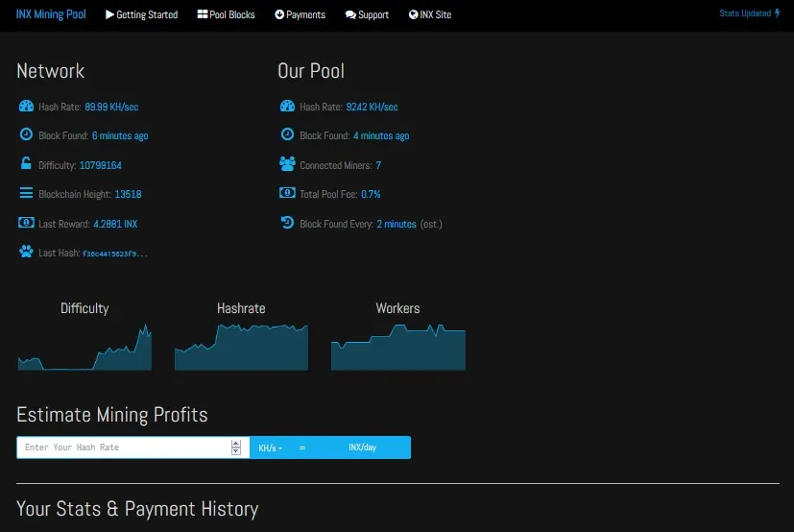794x532 pixels.
Task: Click the INX Mining Pool brand link
Action: 51,14
